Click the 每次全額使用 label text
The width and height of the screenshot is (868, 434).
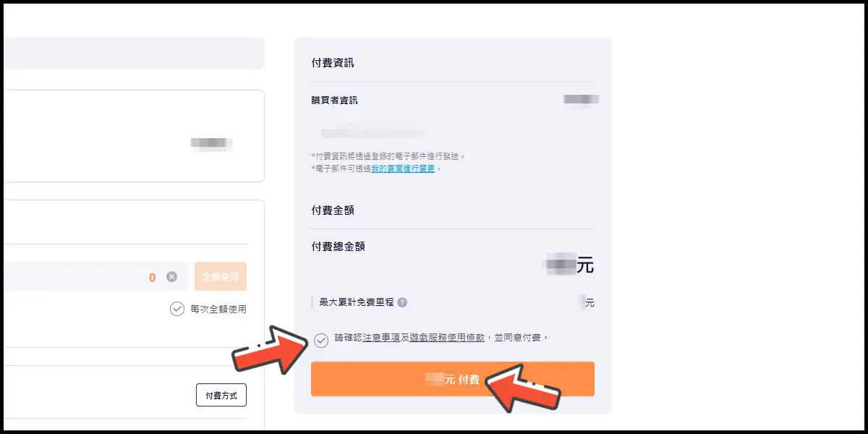[218, 309]
